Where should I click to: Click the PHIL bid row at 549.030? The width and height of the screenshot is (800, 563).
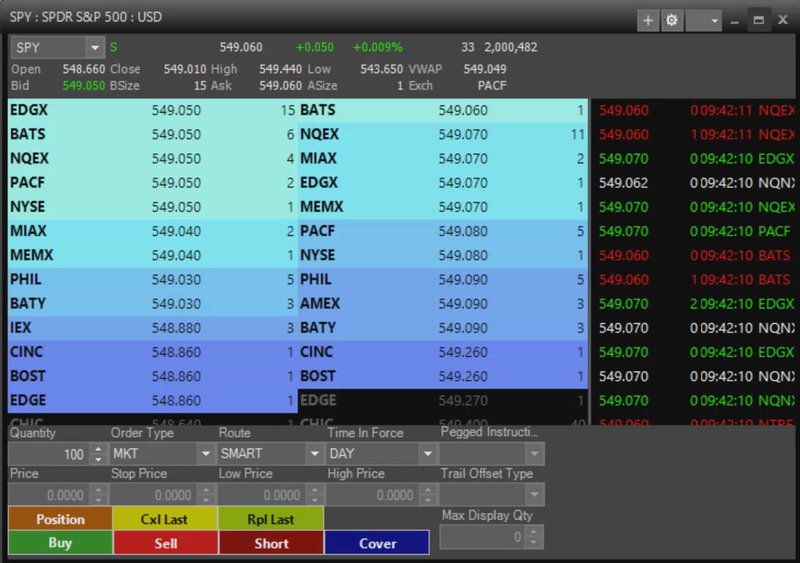tap(152, 280)
